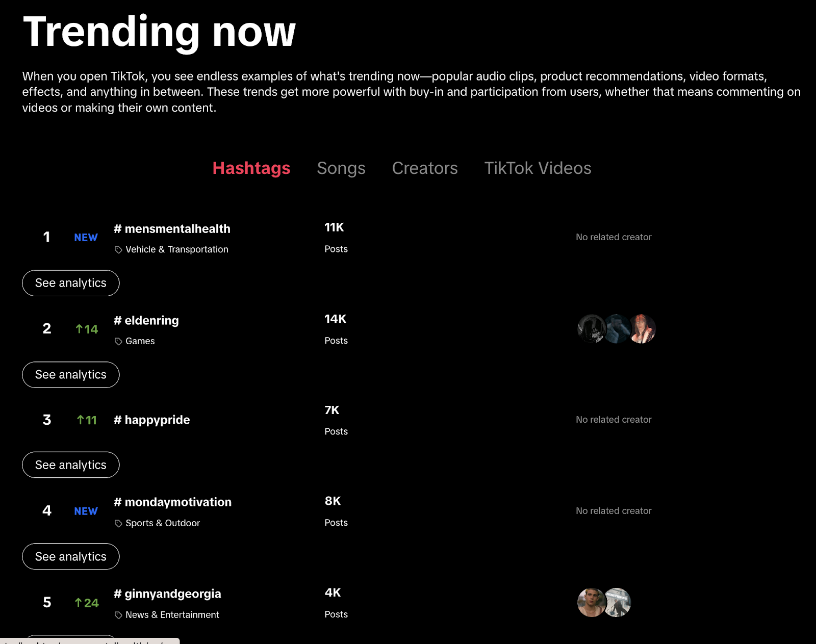816x644 pixels.
Task: Click the #ginnyandgeorgia hashtag link
Action: click(167, 594)
